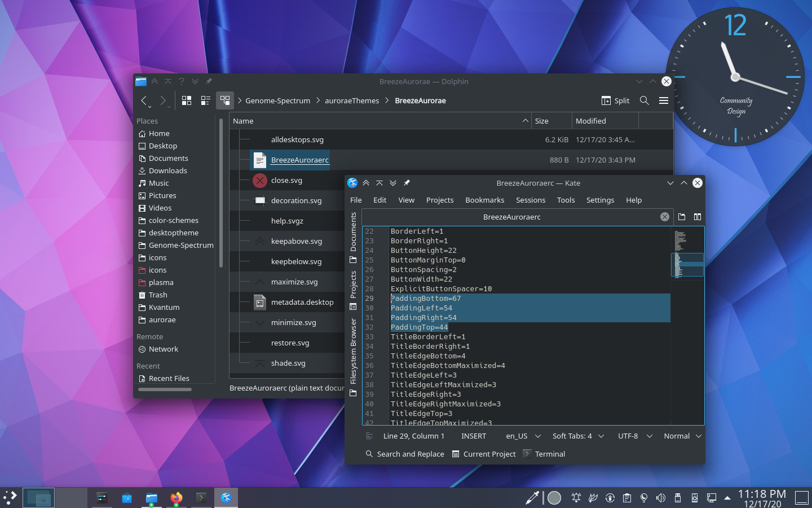Go to Downloads in Dolphin Places
Viewport: 812px width, 508px height.
168,170
